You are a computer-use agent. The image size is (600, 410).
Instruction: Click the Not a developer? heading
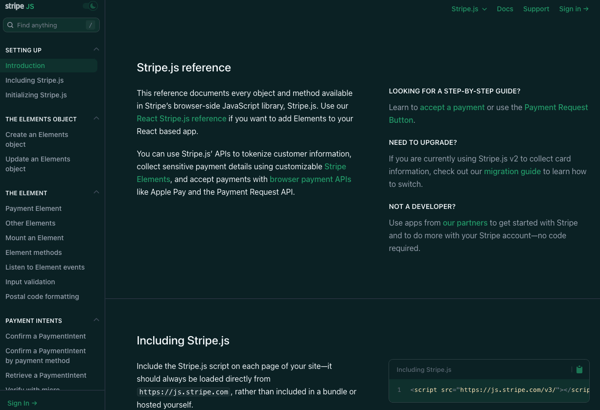point(422,206)
